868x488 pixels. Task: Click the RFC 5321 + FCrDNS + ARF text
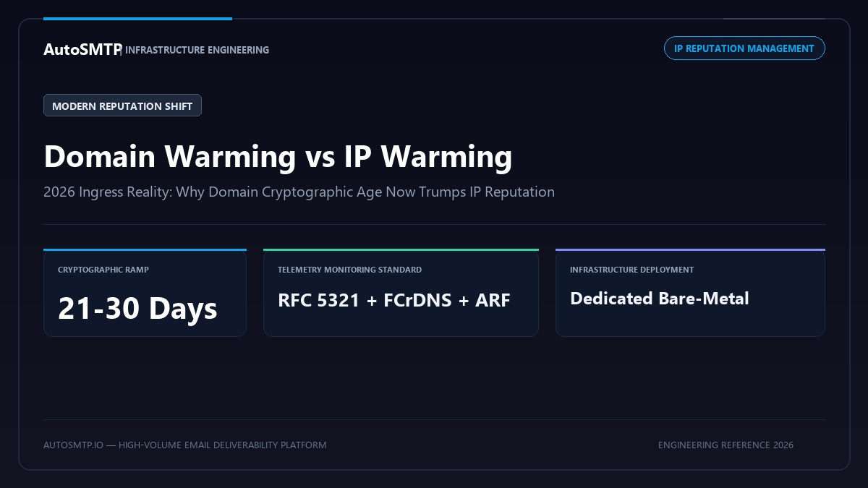pos(394,300)
